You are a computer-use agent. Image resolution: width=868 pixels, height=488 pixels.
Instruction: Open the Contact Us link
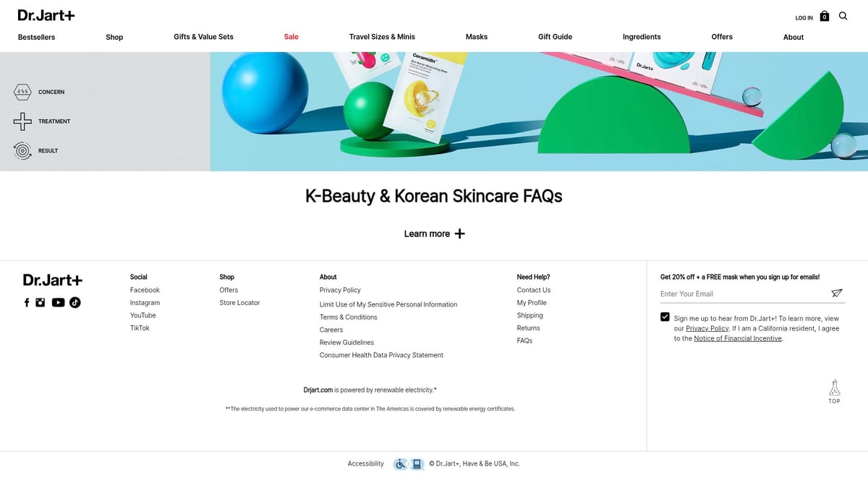(x=533, y=290)
